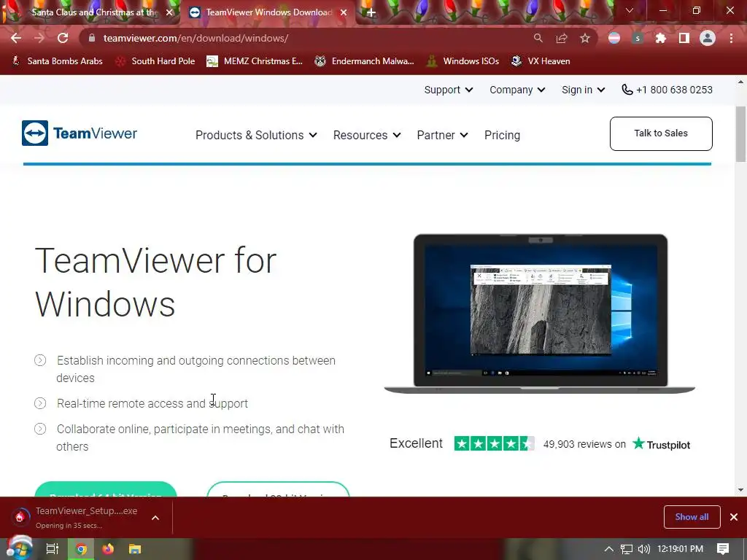
Task: Click the Download 64-bit Version button
Action: (106, 489)
